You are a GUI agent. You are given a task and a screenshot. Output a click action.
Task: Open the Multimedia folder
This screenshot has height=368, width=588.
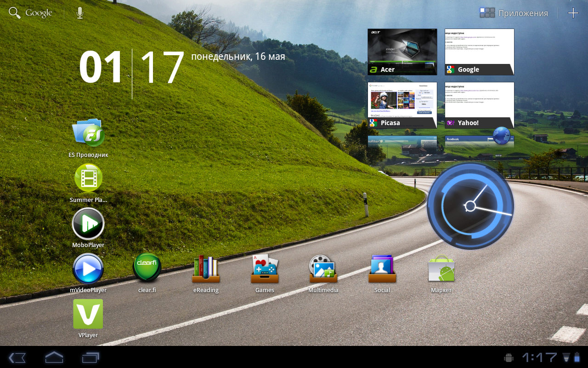323,269
